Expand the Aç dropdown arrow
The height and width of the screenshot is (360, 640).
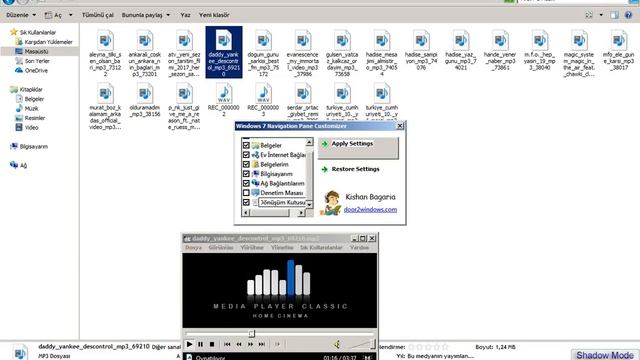pos(71,15)
